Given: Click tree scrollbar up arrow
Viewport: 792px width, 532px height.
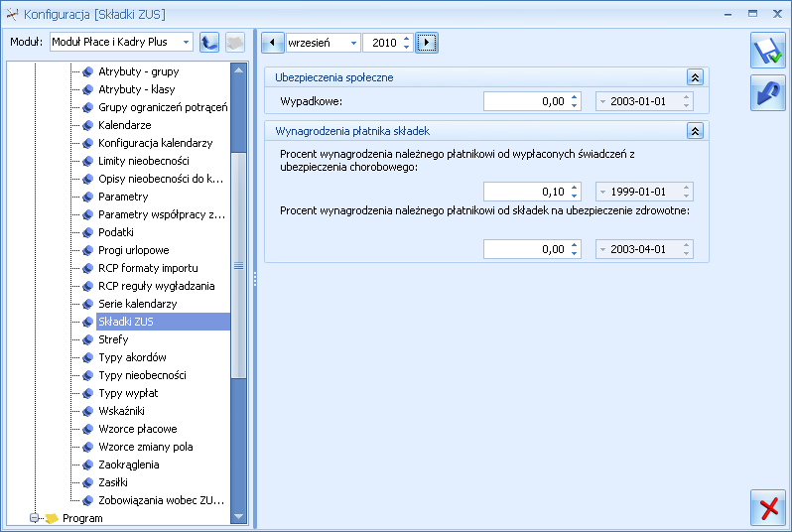Looking at the screenshot, I should point(238,70).
